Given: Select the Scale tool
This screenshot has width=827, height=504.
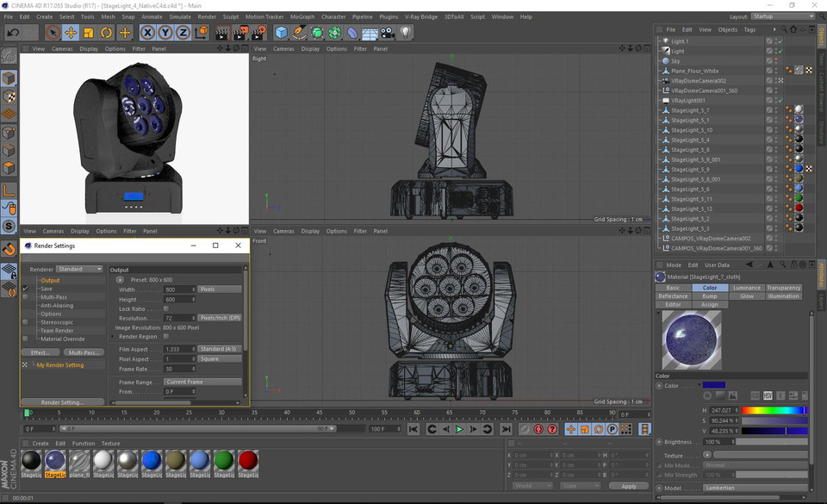Looking at the screenshot, I should pyautogui.click(x=87, y=33).
